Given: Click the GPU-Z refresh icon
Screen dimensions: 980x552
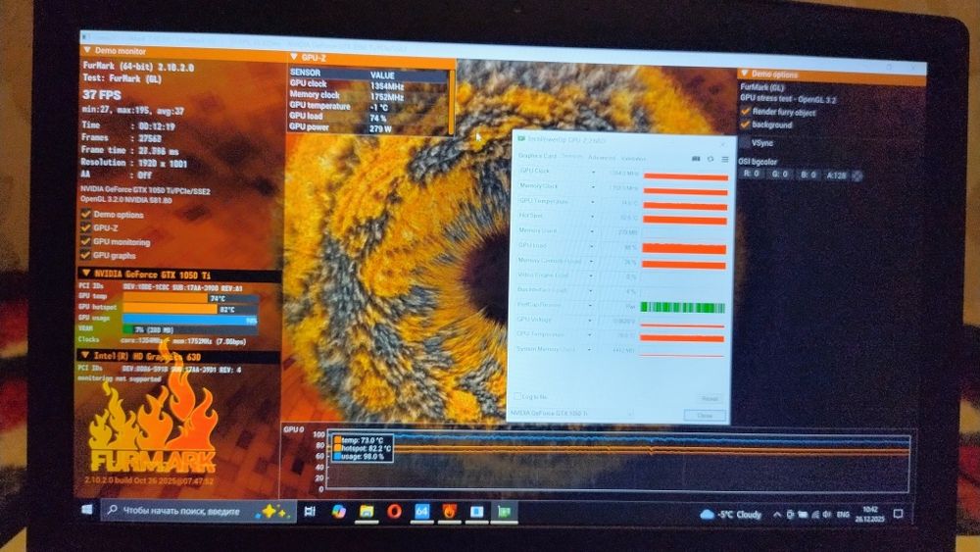Looking at the screenshot, I should pyautogui.click(x=710, y=159).
